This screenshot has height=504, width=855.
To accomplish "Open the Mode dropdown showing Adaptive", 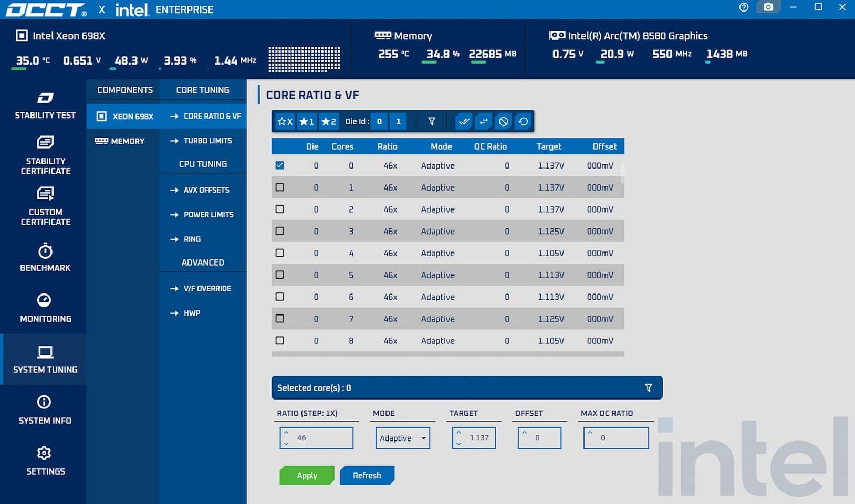I will (x=402, y=438).
